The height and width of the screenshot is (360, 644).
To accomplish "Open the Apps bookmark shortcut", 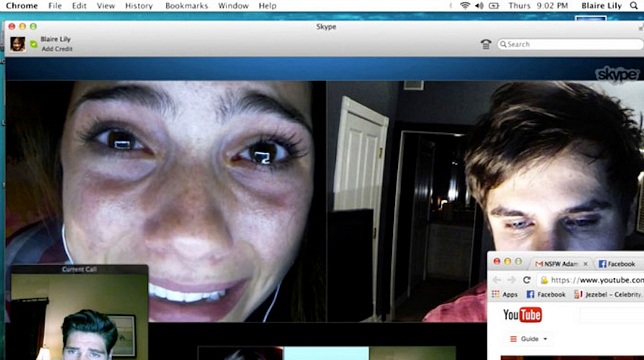I will pyautogui.click(x=505, y=294).
